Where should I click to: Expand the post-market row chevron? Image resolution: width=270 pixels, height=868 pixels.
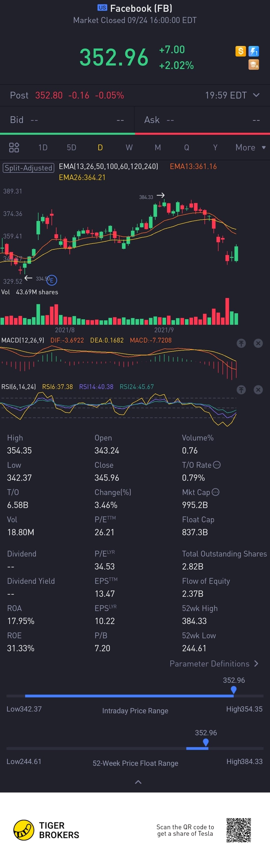[256, 95]
